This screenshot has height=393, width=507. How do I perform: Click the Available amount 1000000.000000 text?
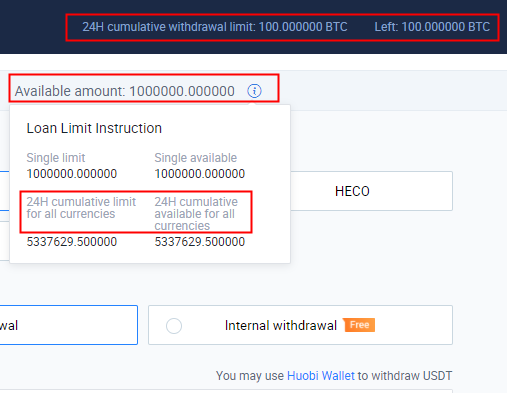(x=125, y=91)
